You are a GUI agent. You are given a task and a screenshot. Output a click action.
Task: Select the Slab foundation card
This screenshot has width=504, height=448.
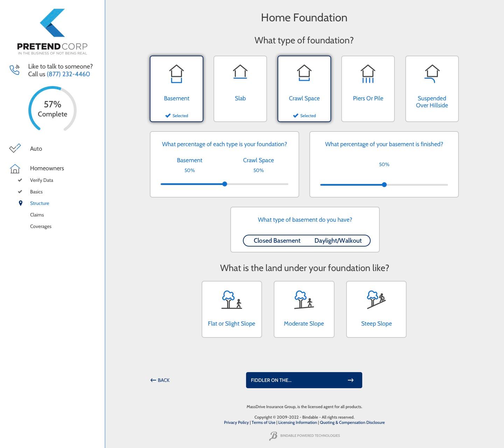240,89
